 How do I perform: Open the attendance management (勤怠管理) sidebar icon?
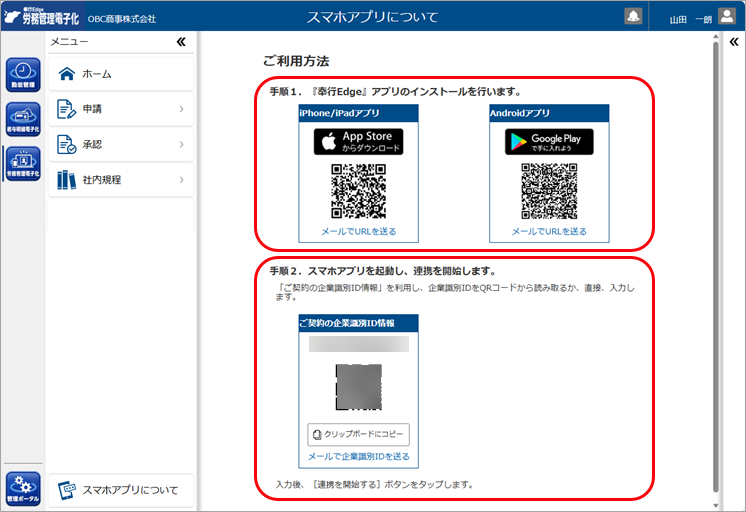[23, 75]
